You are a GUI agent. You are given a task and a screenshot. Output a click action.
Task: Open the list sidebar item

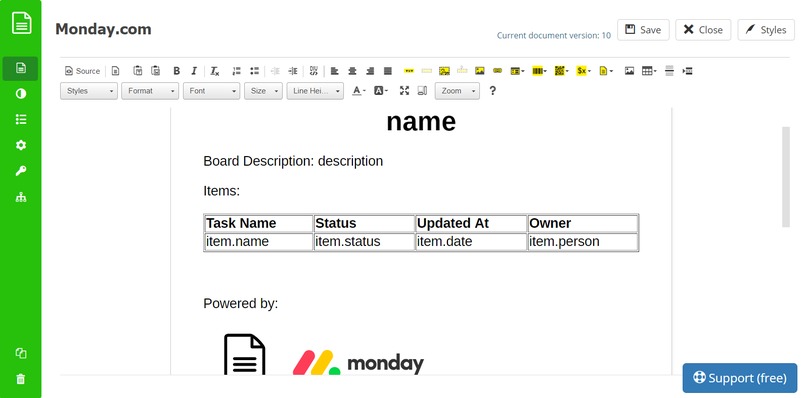point(21,119)
